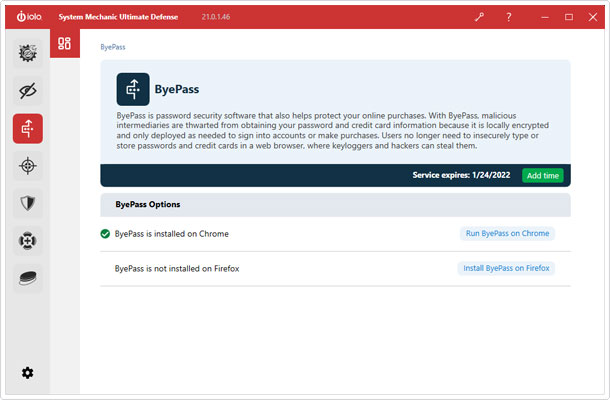Click 'ByePass is installed on Chrome' text
The image size is (610, 400).
pyautogui.click(x=172, y=234)
